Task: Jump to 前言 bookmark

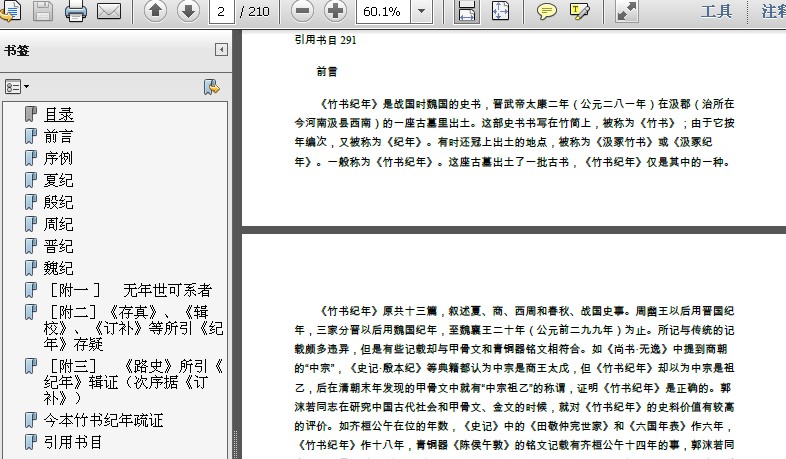Action: pos(58,136)
